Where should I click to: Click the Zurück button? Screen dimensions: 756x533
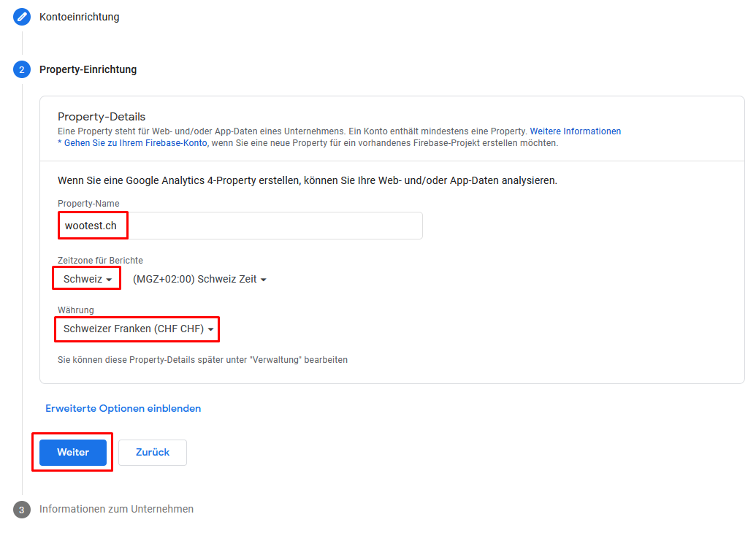[x=153, y=453]
